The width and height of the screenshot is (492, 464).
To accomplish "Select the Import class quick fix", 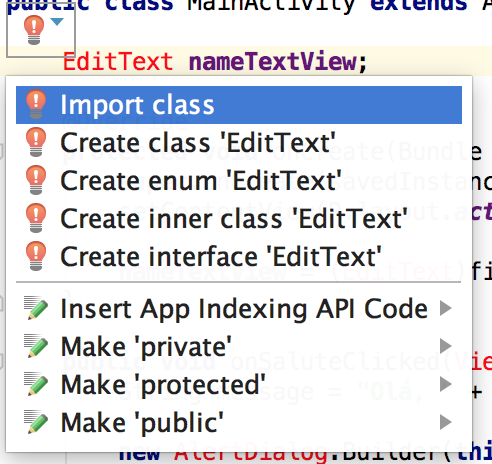I will coord(239,105).
